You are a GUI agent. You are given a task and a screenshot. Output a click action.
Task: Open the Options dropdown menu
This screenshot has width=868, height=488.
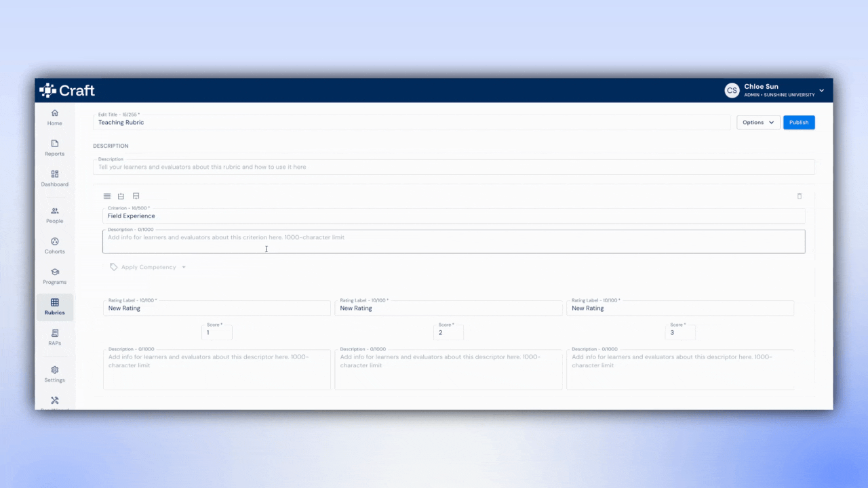point(758,122)
